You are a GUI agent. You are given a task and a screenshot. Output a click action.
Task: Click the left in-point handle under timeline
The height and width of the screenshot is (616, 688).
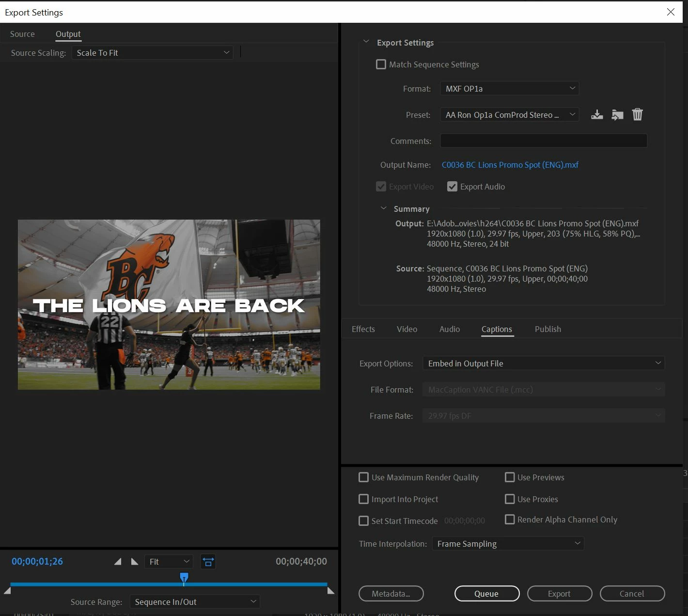tap(7, 590)
